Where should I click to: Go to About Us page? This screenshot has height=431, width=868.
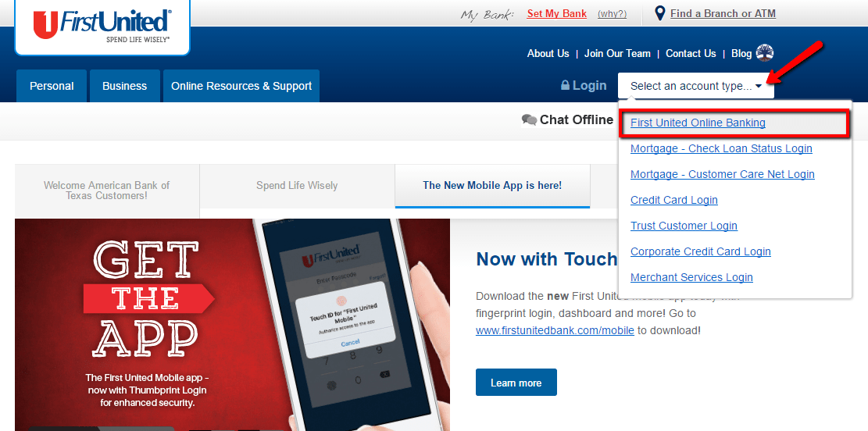click(548, 54)
